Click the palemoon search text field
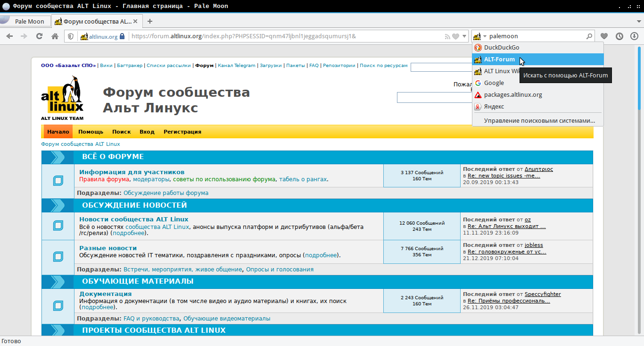The height and width of the screenshot is (346, 644). click(537, 36)
